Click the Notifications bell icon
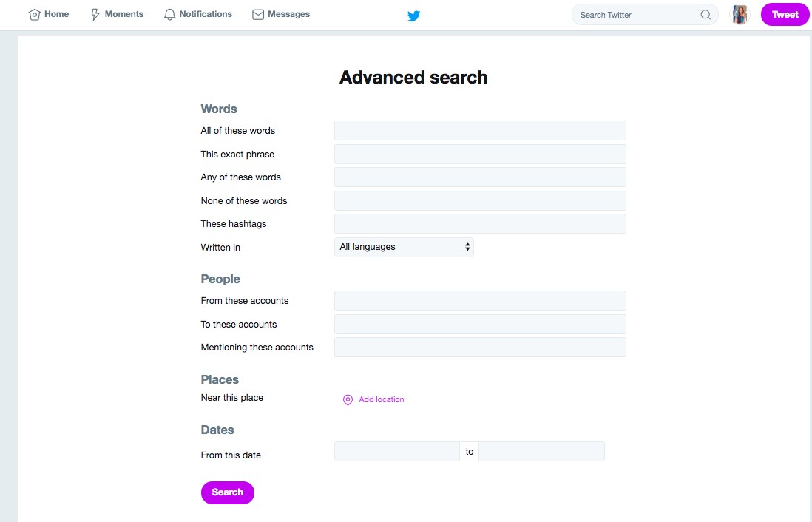 (x=170, y=15)
